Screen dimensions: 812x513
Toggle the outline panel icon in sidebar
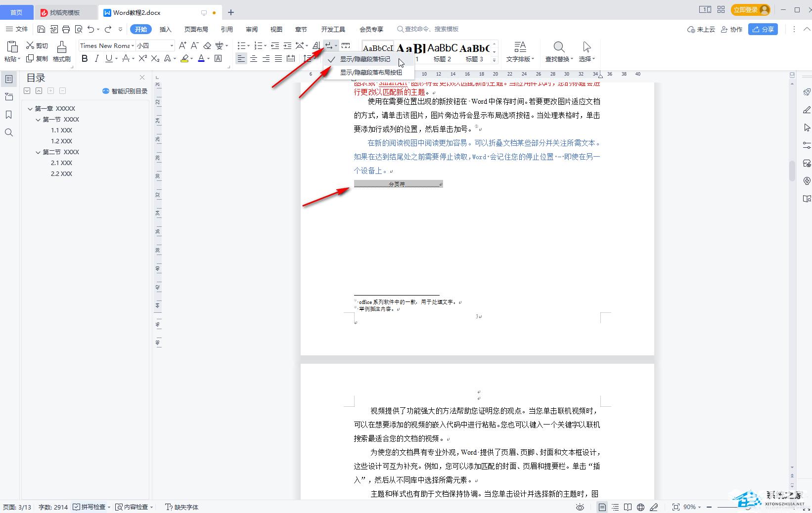(9, 79)
